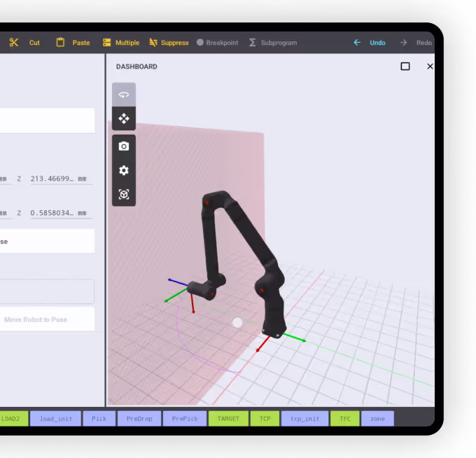This screenshot has height=458, width=476.
Task: Click the Paste clipboard icon
Action: pos(60,42)
